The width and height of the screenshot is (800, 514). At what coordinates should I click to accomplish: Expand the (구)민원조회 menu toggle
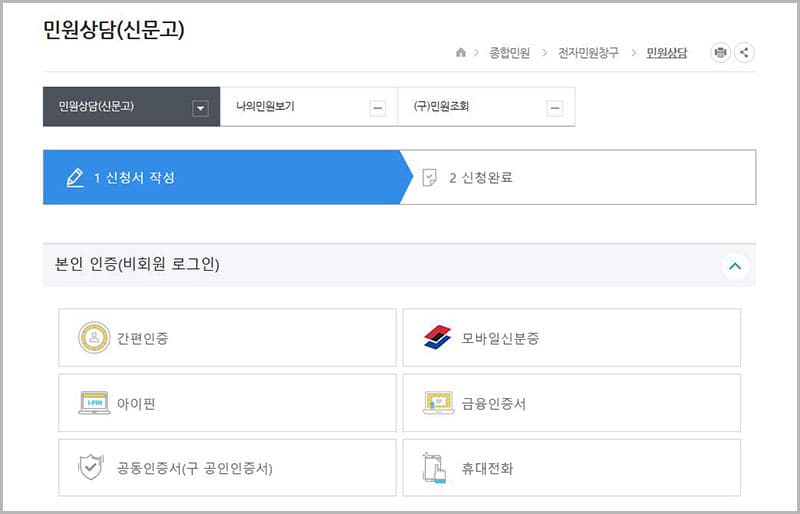point(555,108)
